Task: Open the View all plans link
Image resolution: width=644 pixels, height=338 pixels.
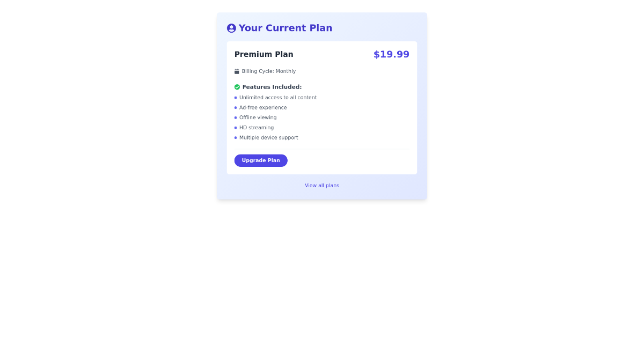Action: coord(321,185)
